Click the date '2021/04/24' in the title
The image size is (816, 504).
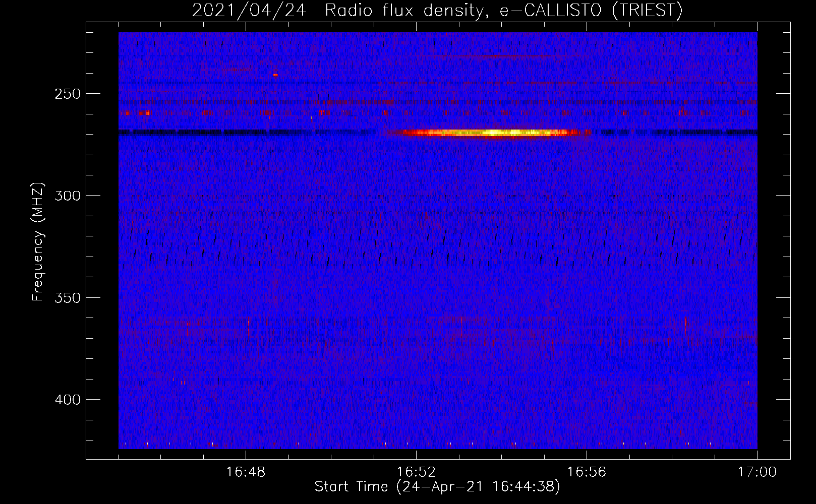249,10
